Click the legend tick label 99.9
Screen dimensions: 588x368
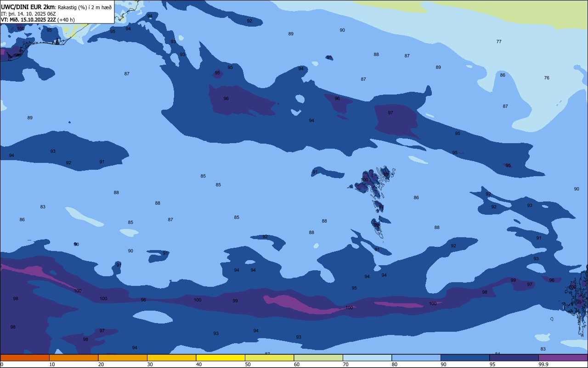coord(543,364)
